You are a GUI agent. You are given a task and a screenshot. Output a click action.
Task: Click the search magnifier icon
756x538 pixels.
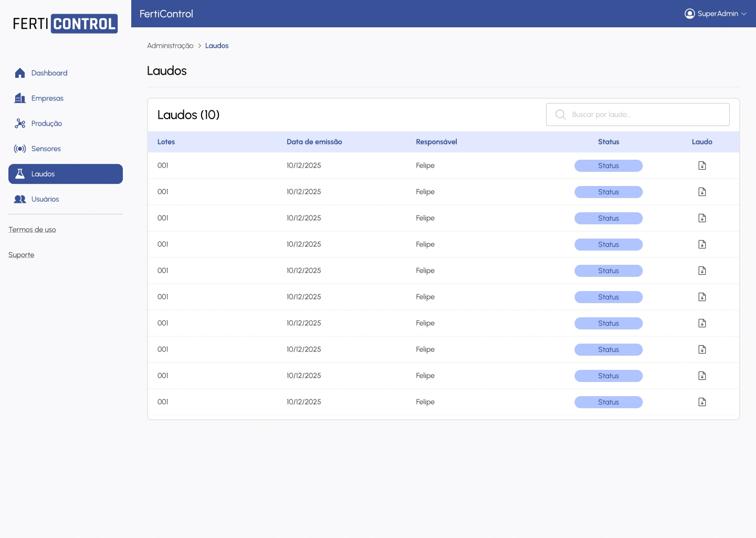[560, 115]
